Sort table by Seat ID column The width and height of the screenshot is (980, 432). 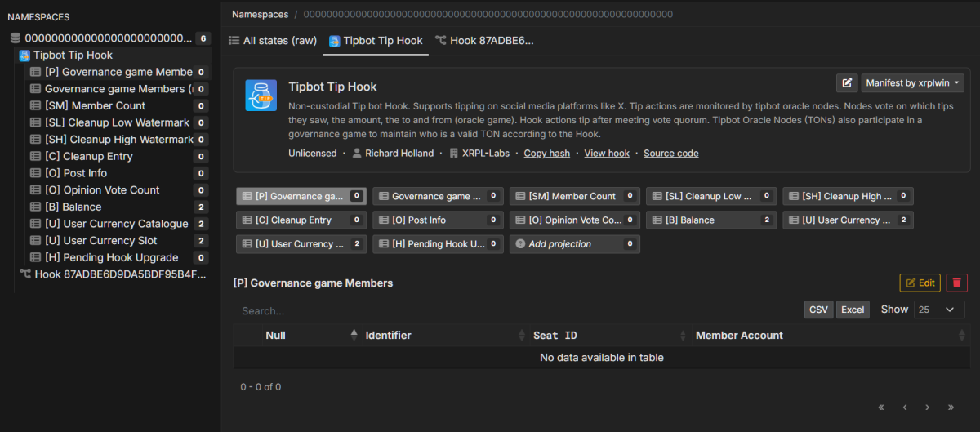pos(608,335)
